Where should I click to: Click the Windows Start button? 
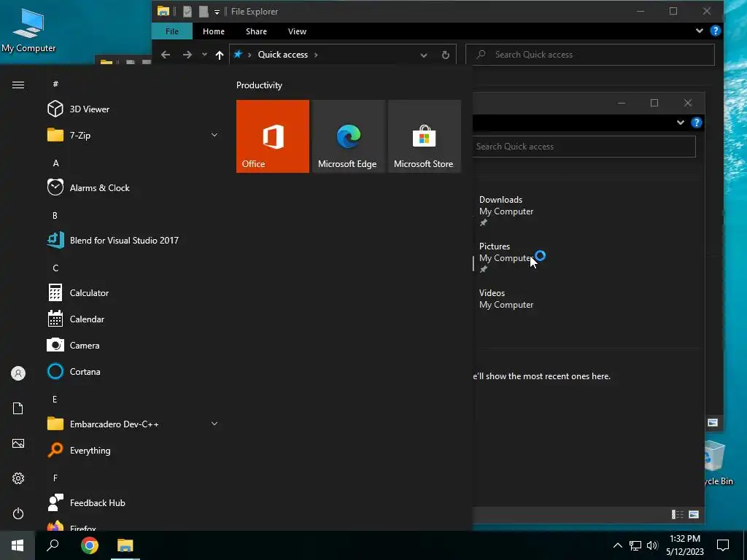[18, 545]
